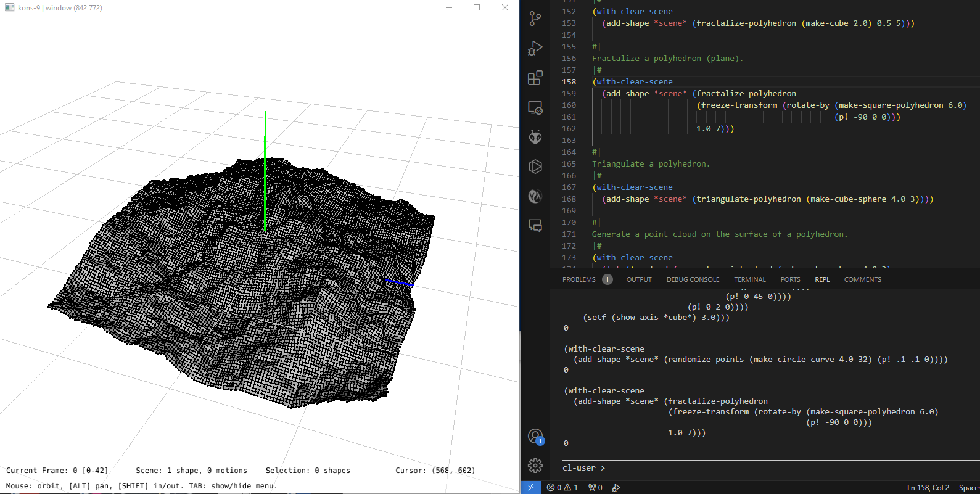Open the PlatformIO alien icon
The height and width of the screenshot is (494, 980).
coord(535,137)
